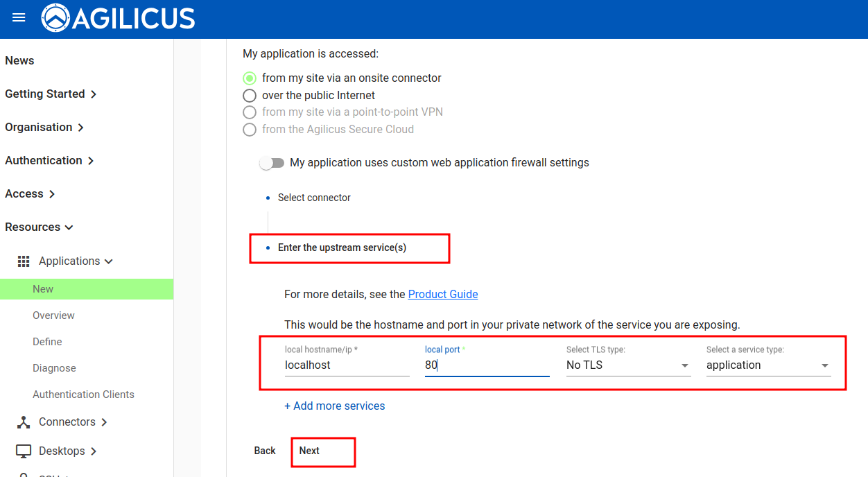Select 'over the public Internet' option
Screen dimensions: 868x477
coord(250,96)
